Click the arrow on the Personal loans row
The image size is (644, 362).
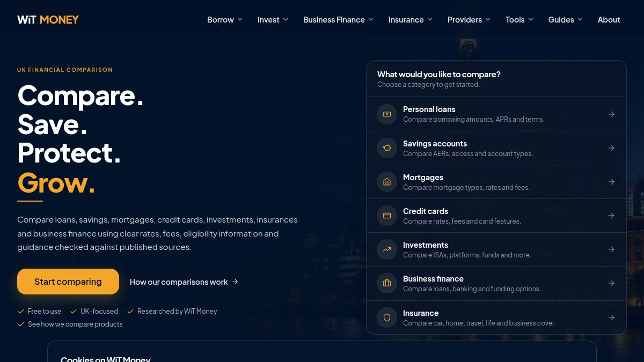(611, 114)
